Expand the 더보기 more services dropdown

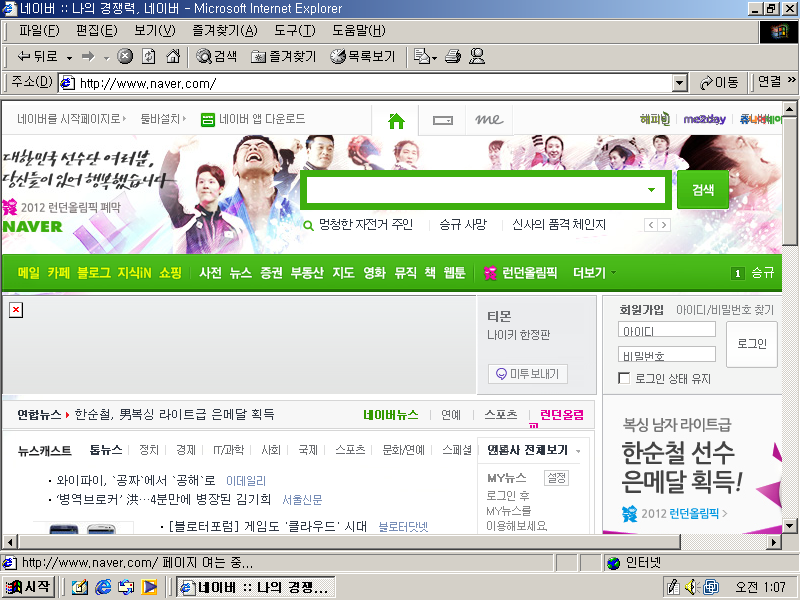[x=594, y=272]
